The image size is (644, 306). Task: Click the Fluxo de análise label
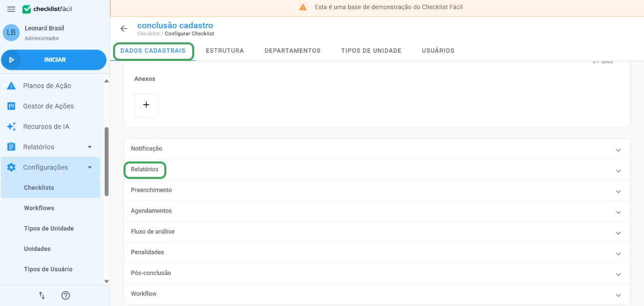(x=153, y=232)
